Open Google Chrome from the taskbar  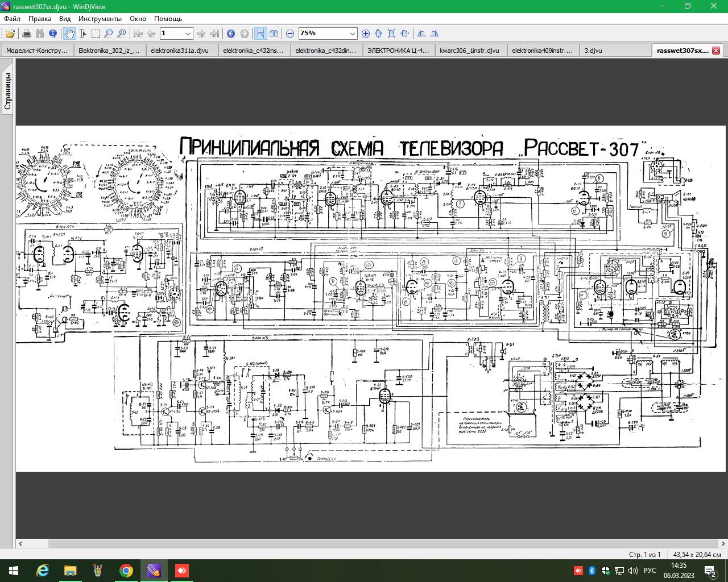click(126, 570)
